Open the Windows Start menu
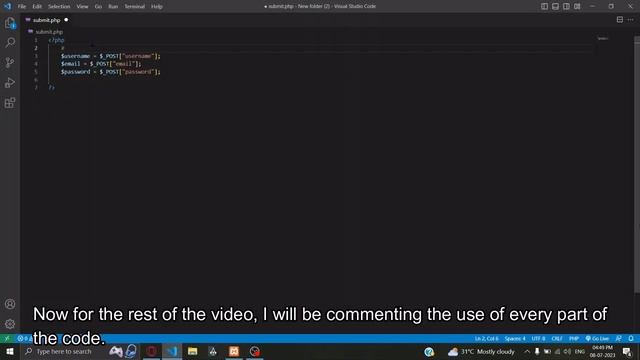This screenshot has height=360, width=640. 10,351
